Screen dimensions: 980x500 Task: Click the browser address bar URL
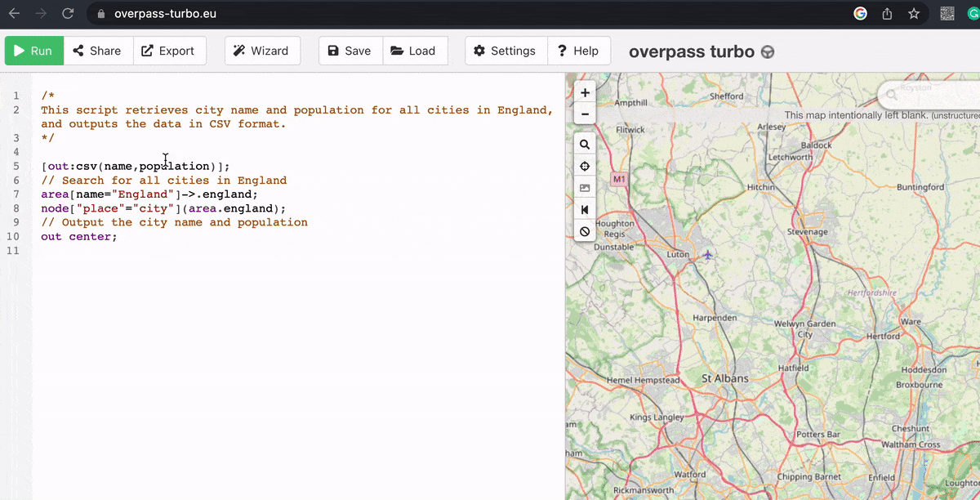pos(165,14)
